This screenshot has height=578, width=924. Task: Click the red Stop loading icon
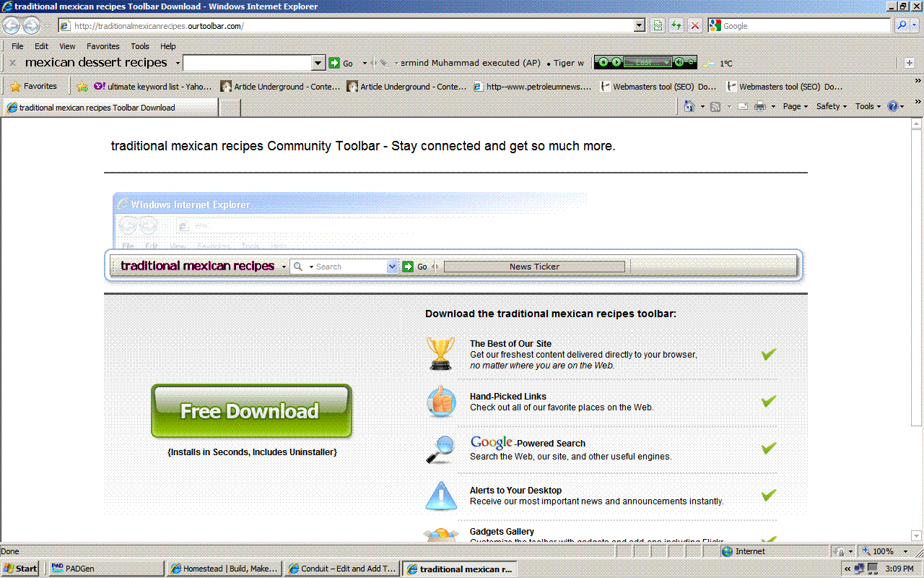695,26
